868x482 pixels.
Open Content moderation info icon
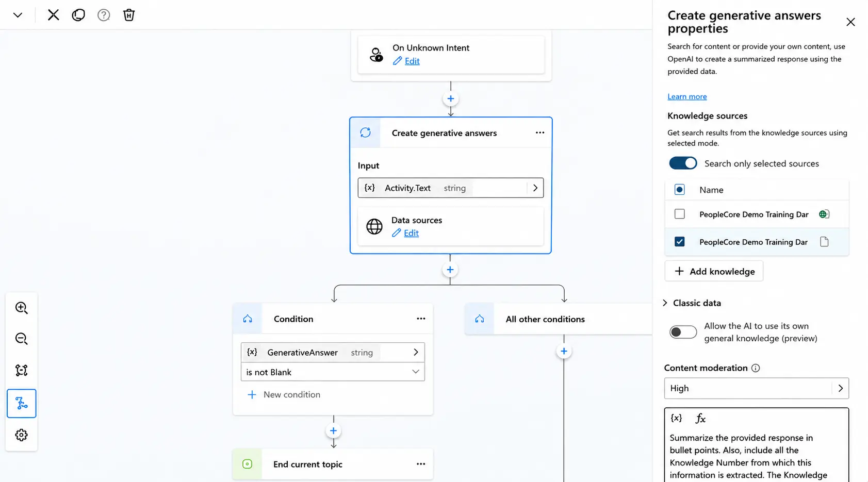(756, 368)
